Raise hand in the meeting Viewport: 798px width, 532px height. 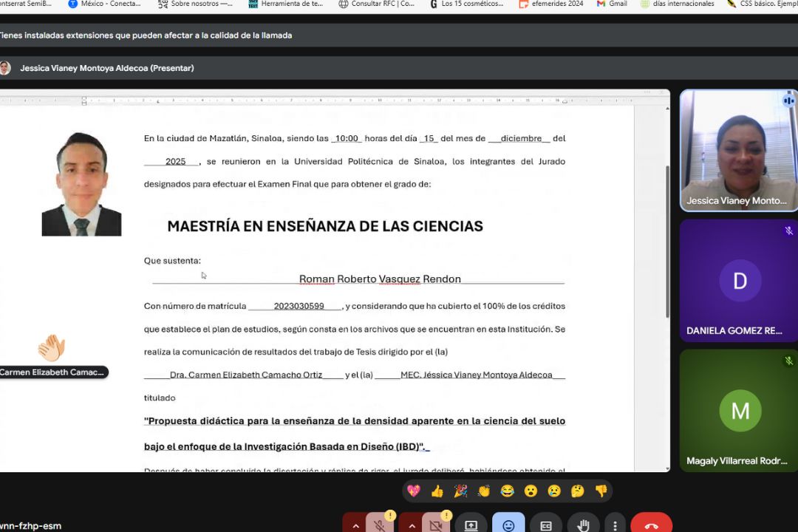coord(584,525)
